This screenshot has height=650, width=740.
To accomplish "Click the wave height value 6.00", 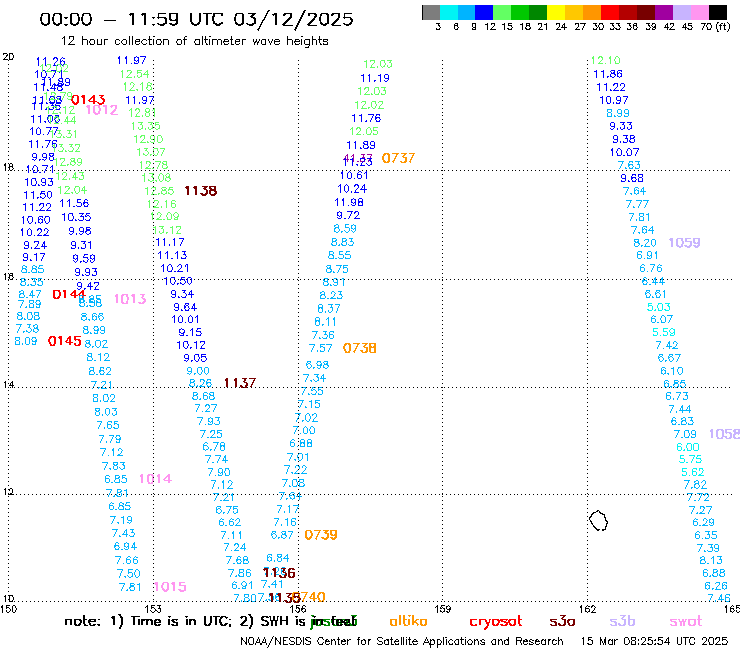I will point(688,447).
